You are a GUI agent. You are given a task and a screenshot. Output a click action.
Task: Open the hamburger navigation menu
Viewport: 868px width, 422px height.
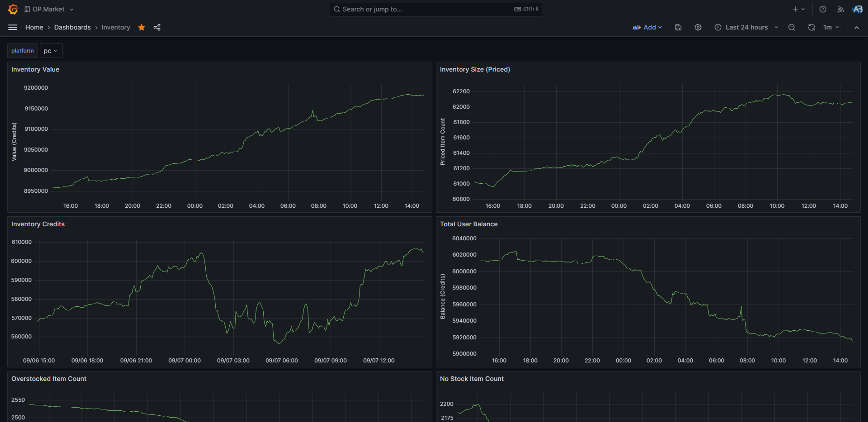[13, 27]
